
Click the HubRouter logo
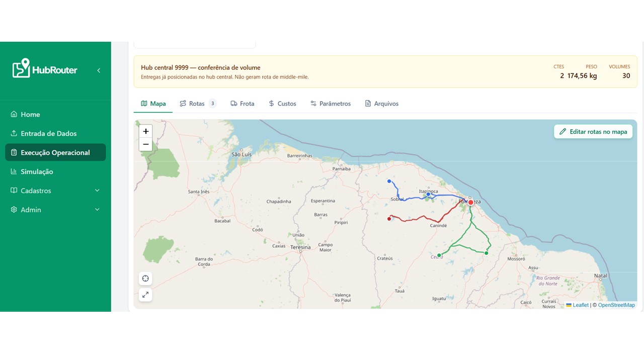(45, 69)
